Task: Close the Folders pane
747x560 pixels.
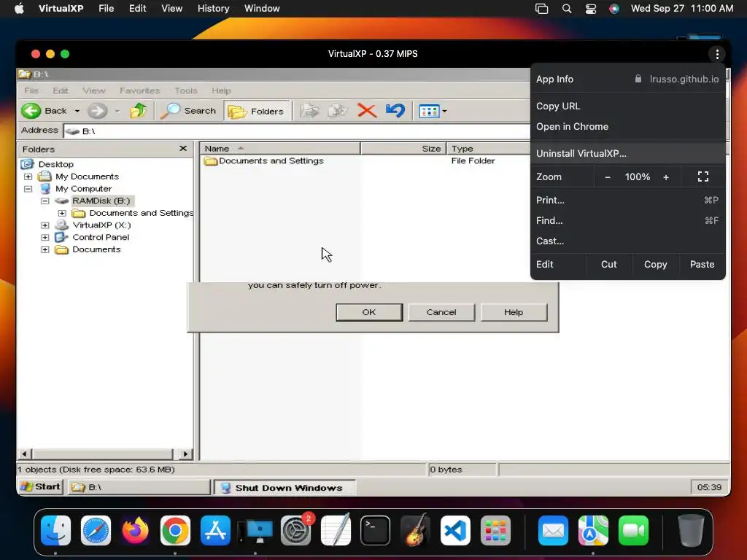Action: coord(183,149)
